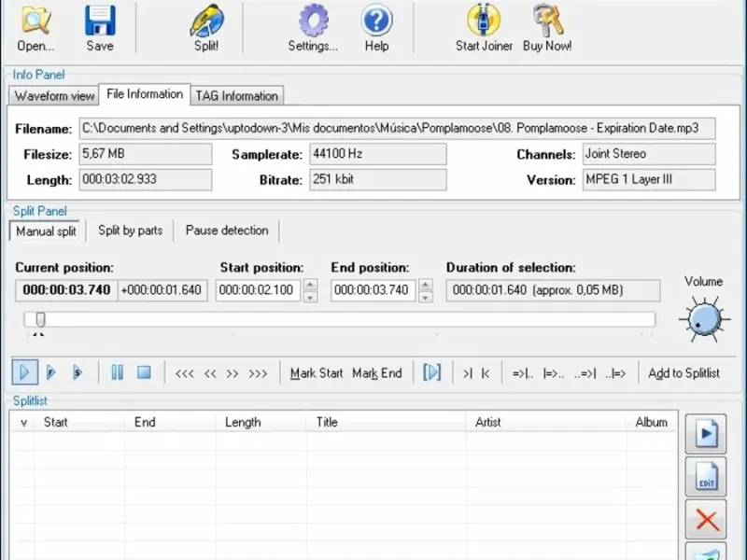Screen dimensions: 747x560
Task: Pause playback
Action: pyautogui.click(x=118, y=372)
